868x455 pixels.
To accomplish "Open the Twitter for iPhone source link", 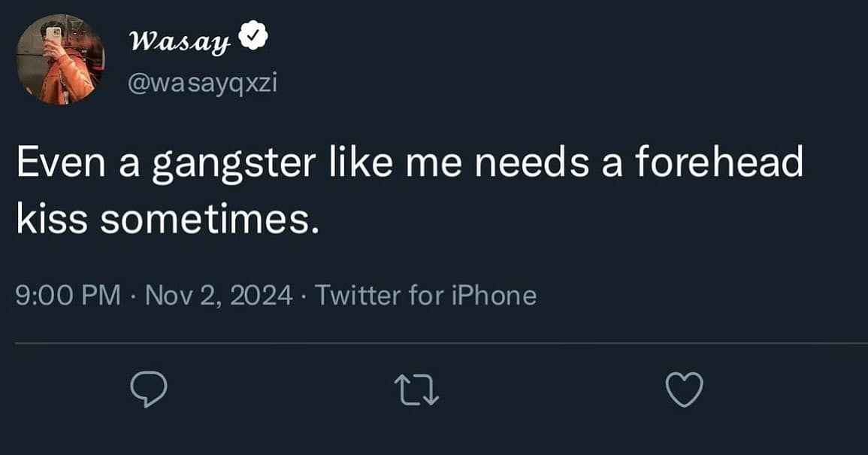I will (x=425, y=295).
